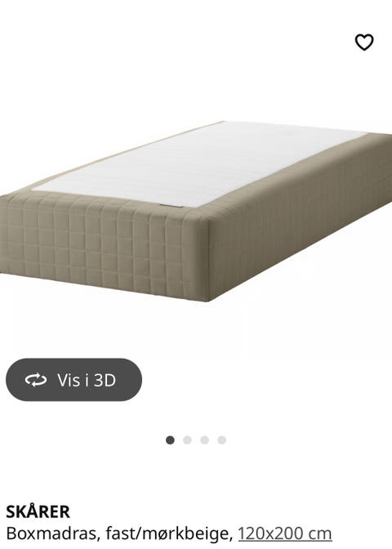Click the '3D' characters in the view button
This screenshot has width=392, height=549.
pos(105,380)
